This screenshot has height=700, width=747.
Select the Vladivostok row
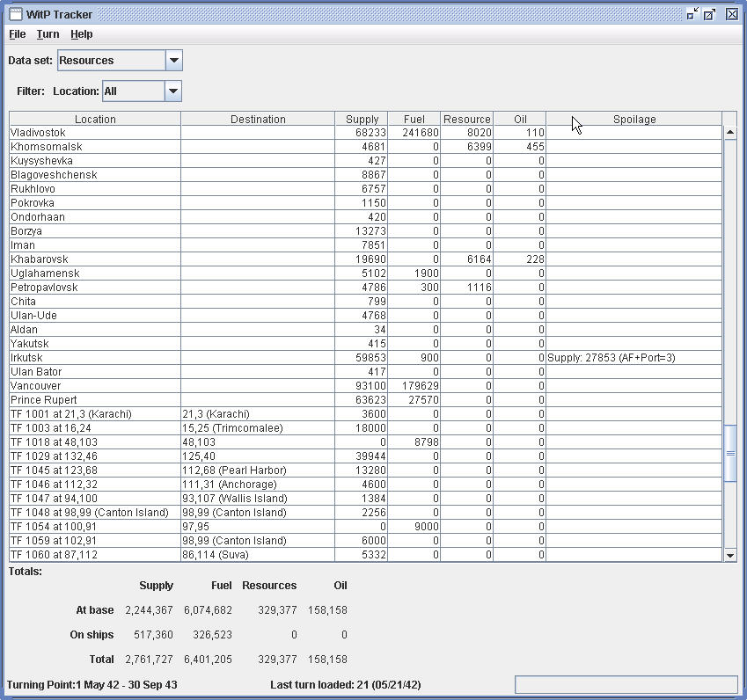[x=366, y=133]
